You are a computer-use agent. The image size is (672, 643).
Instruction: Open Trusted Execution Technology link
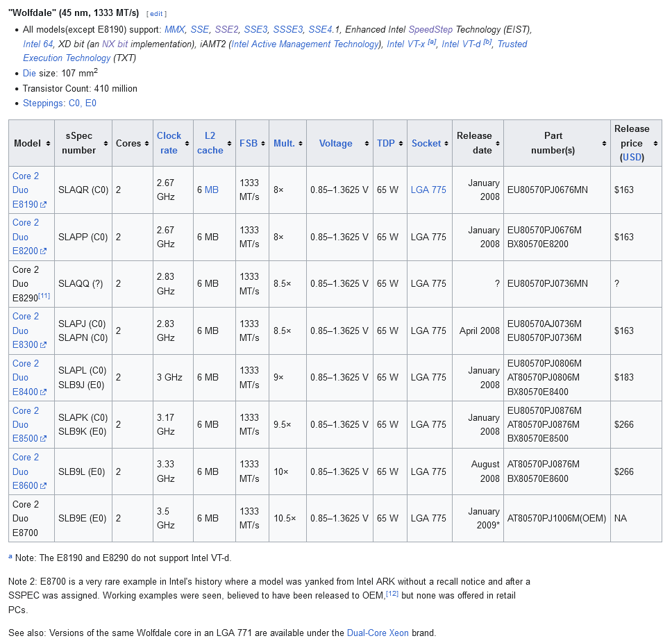[276, 51]
